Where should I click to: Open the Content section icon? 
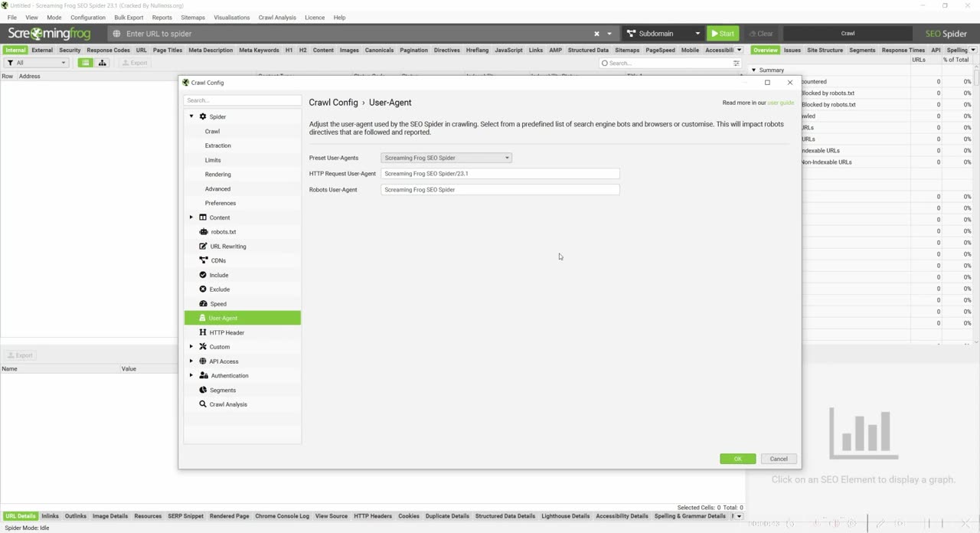click(203, 217)
